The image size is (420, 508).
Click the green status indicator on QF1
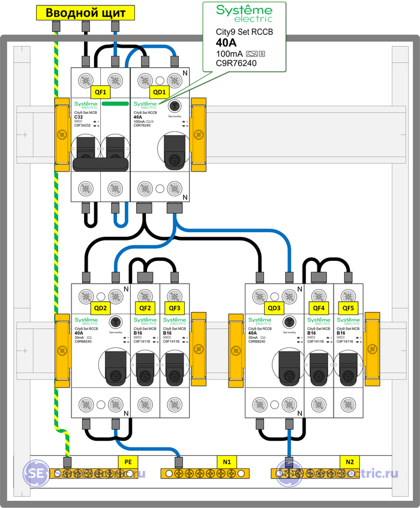pyautogui.click(x=115, y=103)
